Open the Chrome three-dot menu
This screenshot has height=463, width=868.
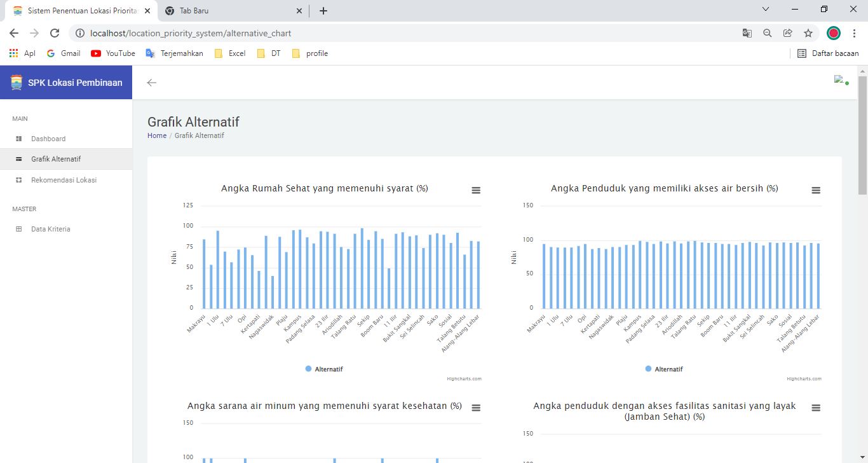tap(855, 33)
